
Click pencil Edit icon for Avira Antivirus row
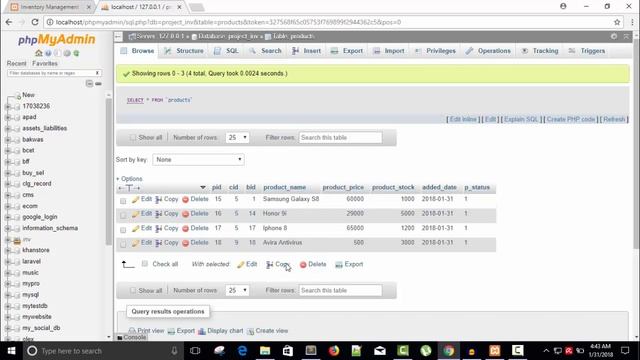[x=136, y=243]
